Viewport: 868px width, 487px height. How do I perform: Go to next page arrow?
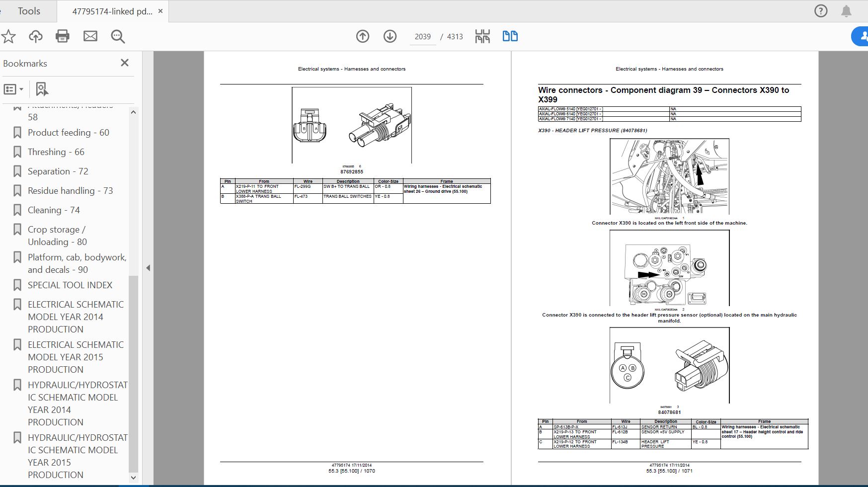pyautogui.click(x=390, y=36)
